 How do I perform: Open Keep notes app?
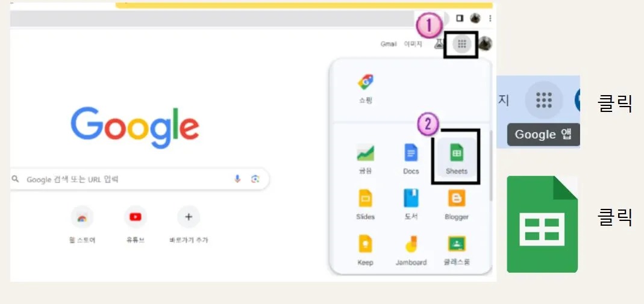(x=365, y=250)
